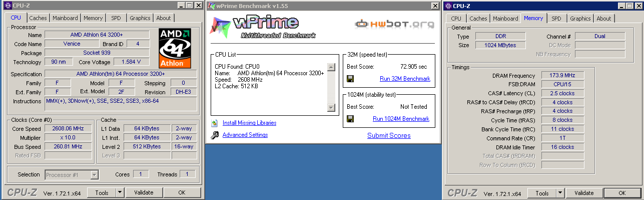Open the Processor #1 selection combo box
Viewport: 644px width, 200px height.
(72, 175)
